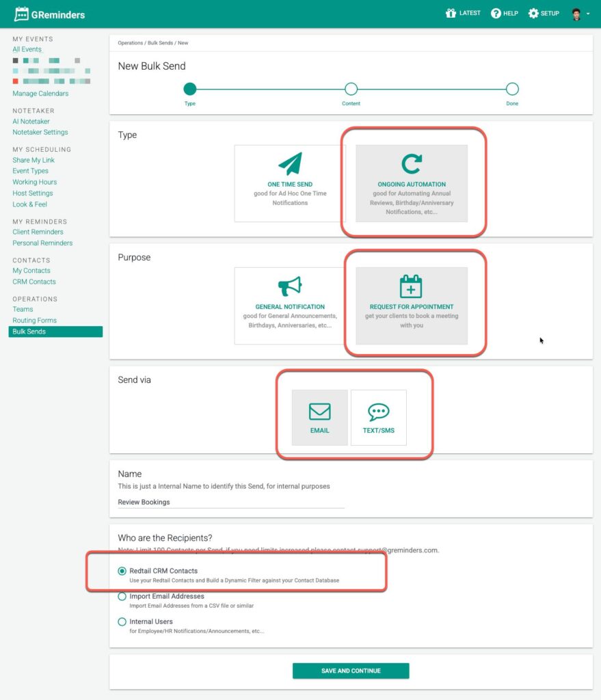This screenshot has height=700, width=601.
Task: Pick the General Notification megaphone icon
Action: point(290,286)
